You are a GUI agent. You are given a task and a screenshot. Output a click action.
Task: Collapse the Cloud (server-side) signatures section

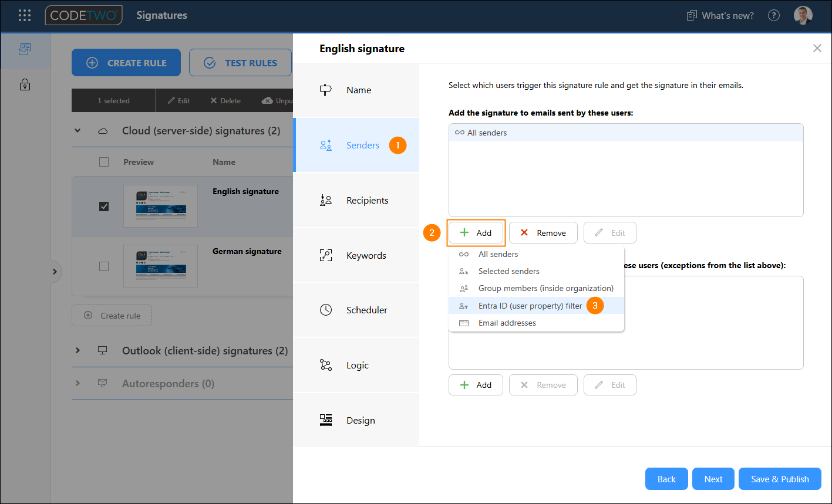tap(78, 131)
